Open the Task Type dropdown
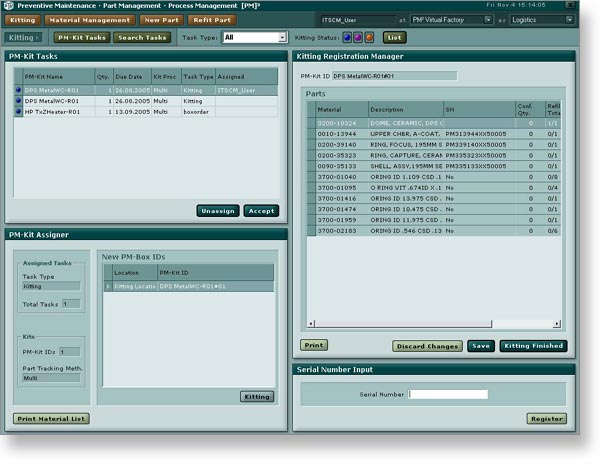Screen dimensions: 610x465 [281, 37]
